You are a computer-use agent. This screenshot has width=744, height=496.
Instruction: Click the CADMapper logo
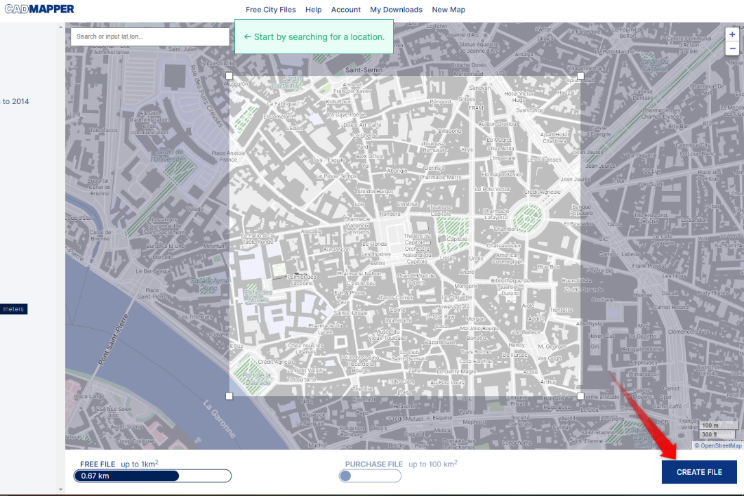(37, 9)
